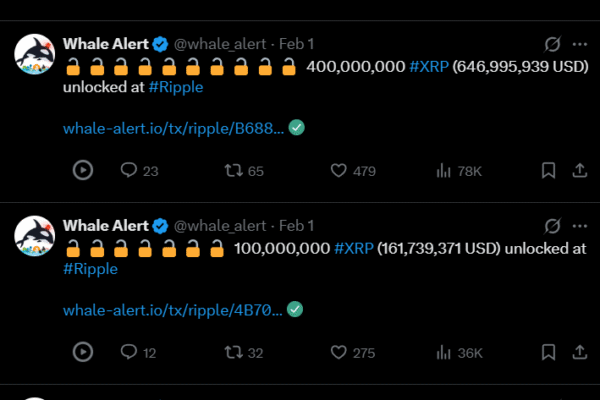The height and width of the screenshot is (400, 600).
Task: Reply to the 100,000,000 XRP post
Action: tap(129, 352)
